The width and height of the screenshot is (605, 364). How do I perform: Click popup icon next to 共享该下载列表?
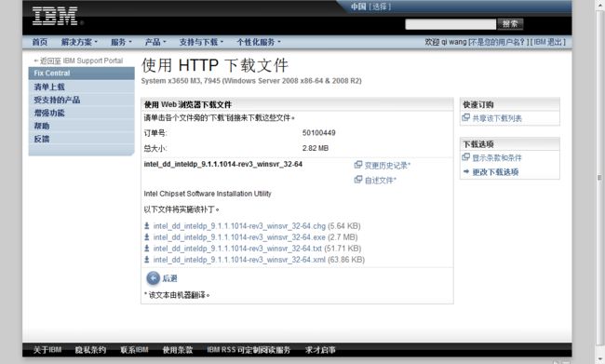tap(465, 117)
